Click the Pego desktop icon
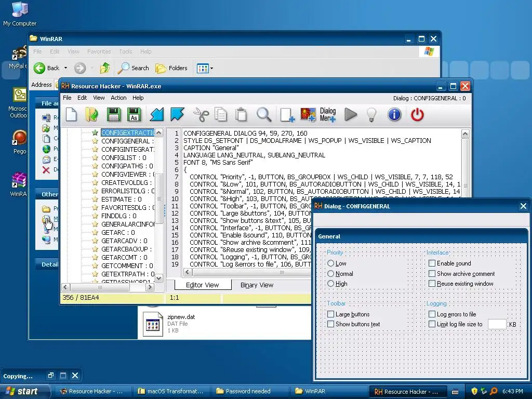Screen dimensions: 532x399 [x=19, y=142]
